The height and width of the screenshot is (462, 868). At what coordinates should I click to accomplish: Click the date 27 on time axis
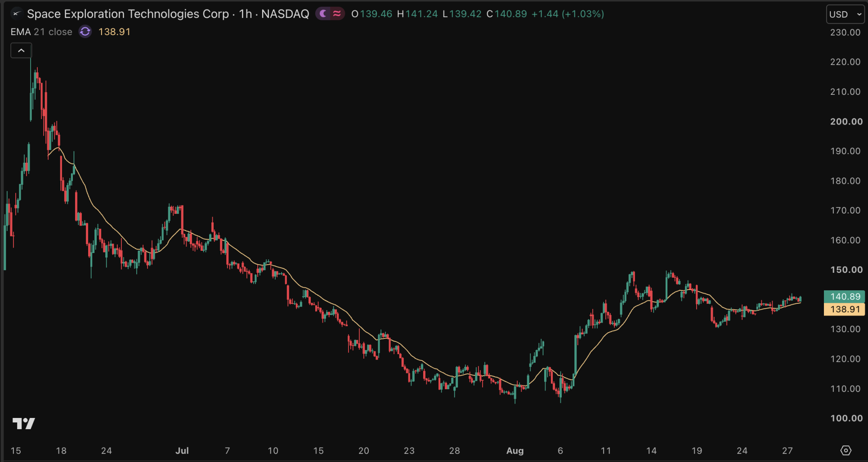tap(787, 450)
